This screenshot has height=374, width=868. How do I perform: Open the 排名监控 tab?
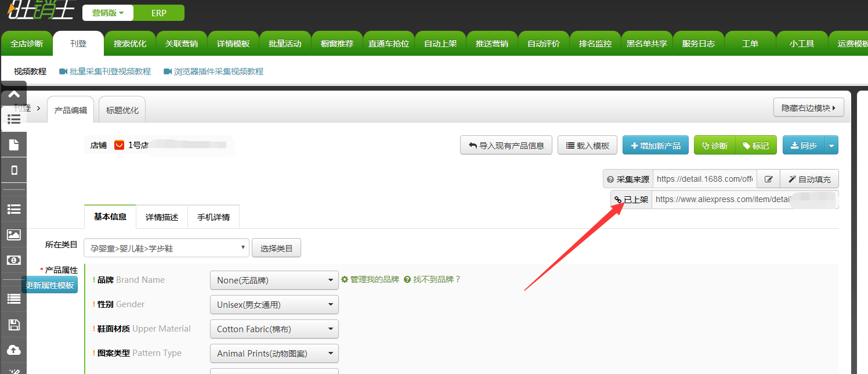pos(595,44)
